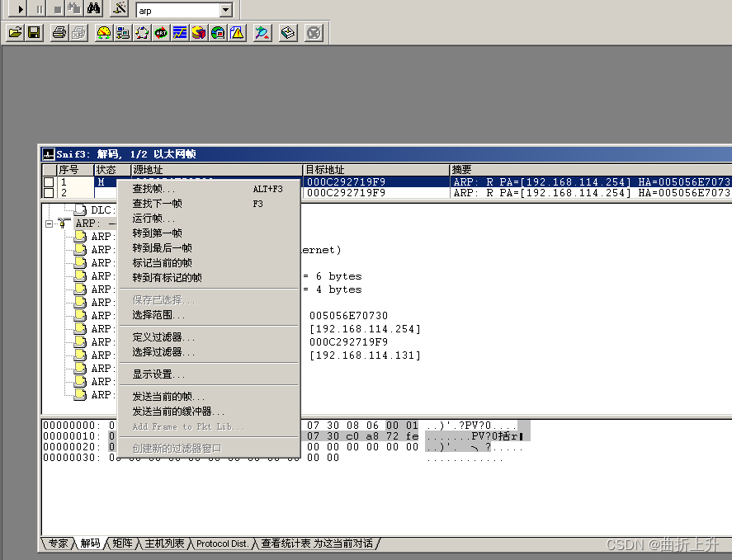Open the ART response time icon
The width and height of the screenshot is (732, 560).
click(161, 33)
